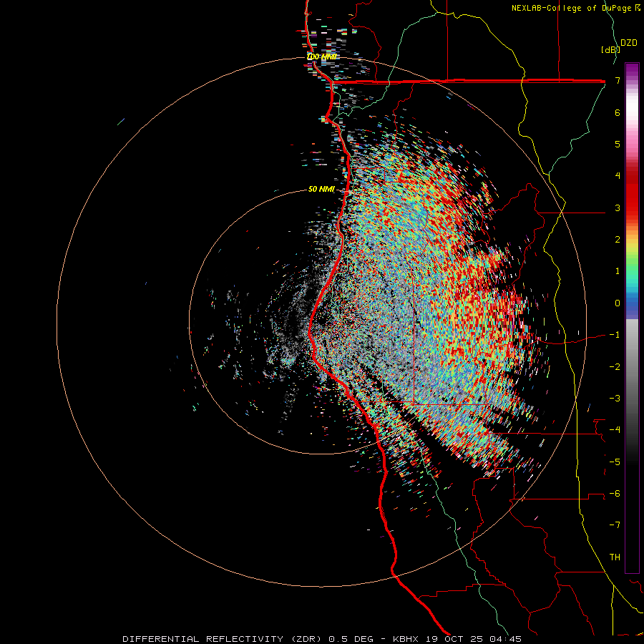
Task: Click the legend value 5
Action: pyautogui.click(x=618, y=144)
